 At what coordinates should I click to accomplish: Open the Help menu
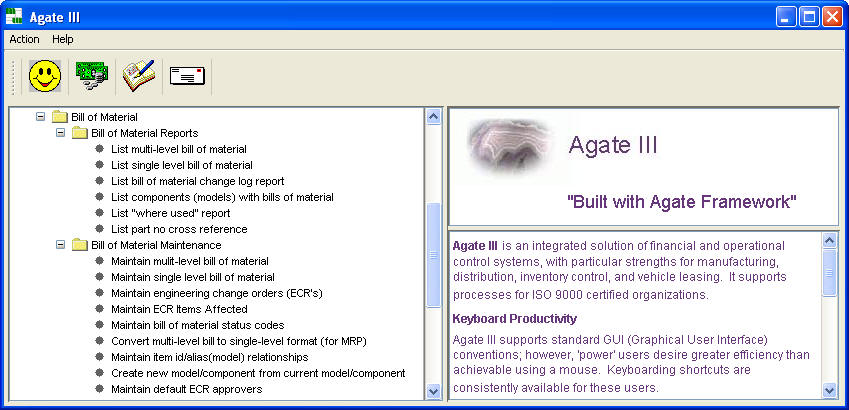click(63, 39)
